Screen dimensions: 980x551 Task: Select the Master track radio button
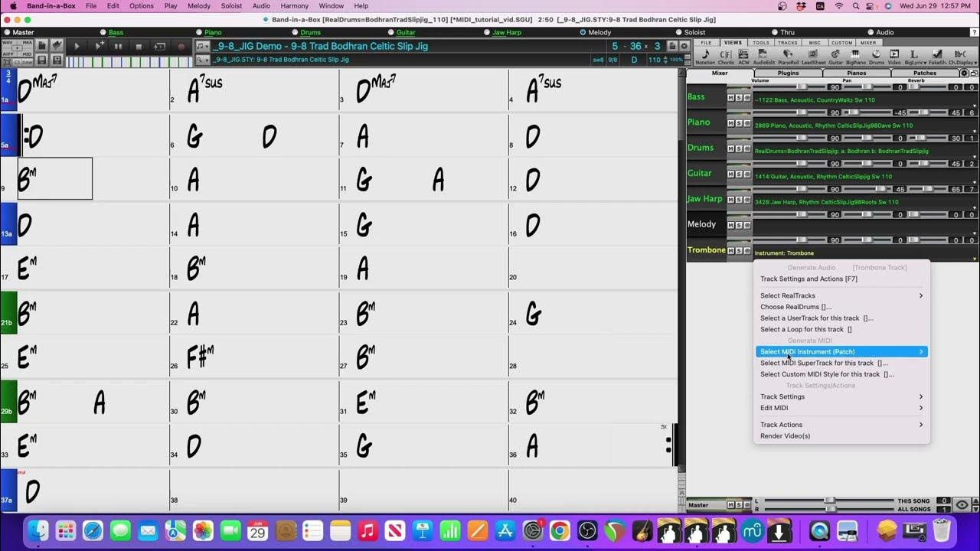(7, 32)
